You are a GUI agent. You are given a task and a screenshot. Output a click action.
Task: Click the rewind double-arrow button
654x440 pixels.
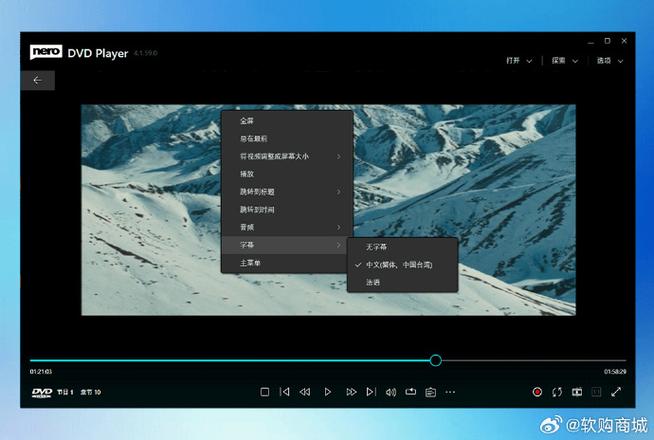(305, 392)
